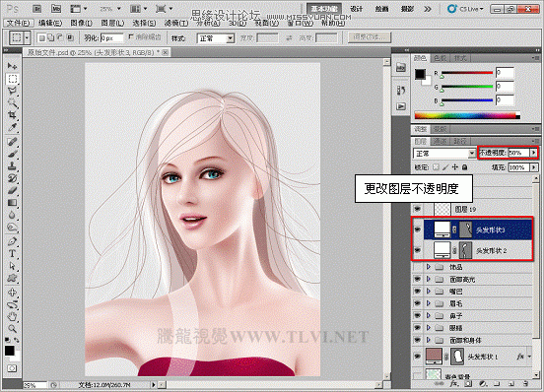The image size is (544, 392).
Task: Select the Horizontal Type tool
Action: 12,253
